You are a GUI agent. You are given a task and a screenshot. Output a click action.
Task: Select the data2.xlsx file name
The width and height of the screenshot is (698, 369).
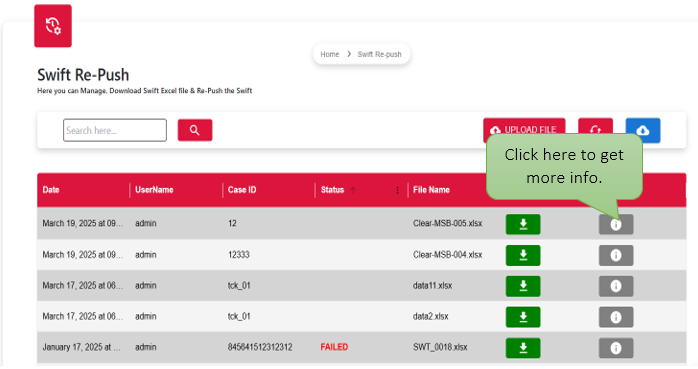click(430, 316)
